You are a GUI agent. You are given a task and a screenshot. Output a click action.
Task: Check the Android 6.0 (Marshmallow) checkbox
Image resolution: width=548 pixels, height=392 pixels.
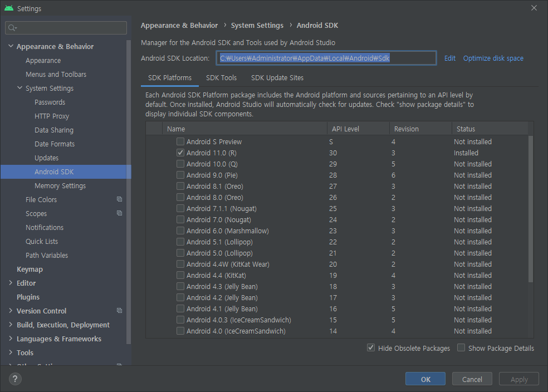click(180, 231)
